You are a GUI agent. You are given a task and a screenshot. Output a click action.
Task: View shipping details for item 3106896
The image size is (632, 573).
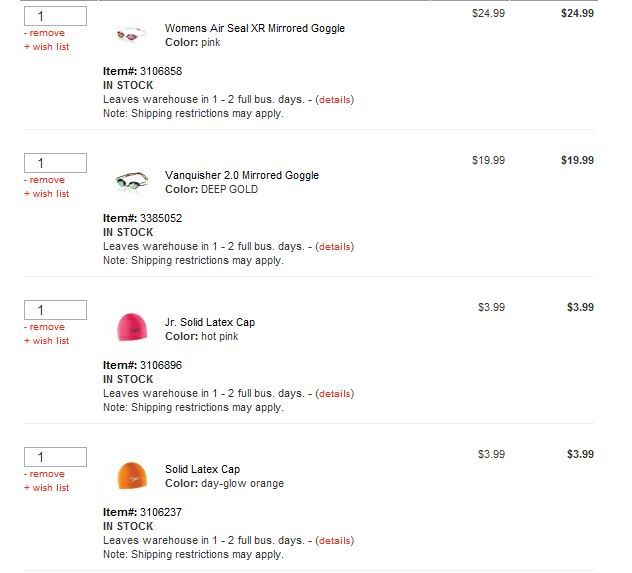[x=334, y=394]
